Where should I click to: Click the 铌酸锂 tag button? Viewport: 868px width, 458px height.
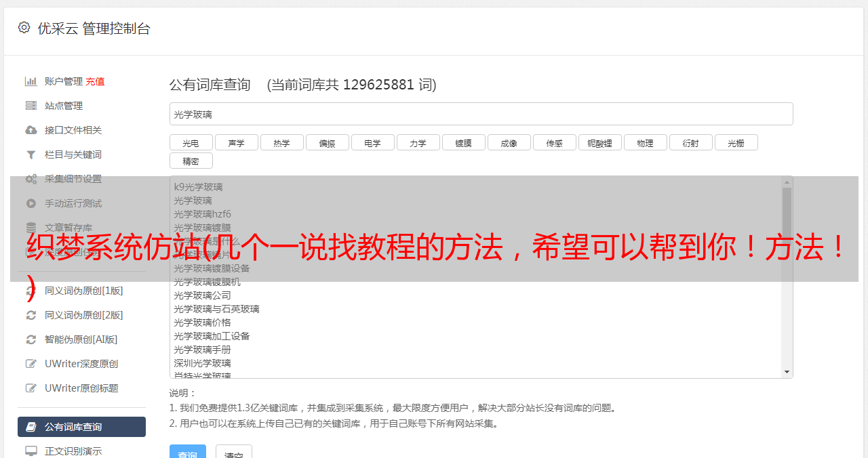pyautogui.click(x=599, y=142)
